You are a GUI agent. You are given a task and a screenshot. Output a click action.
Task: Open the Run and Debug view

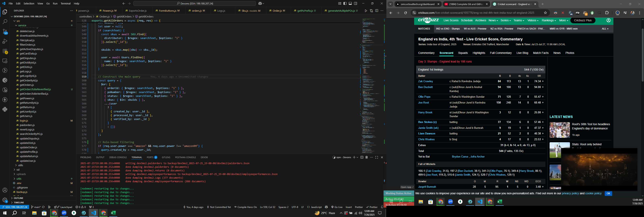point(5,41)
